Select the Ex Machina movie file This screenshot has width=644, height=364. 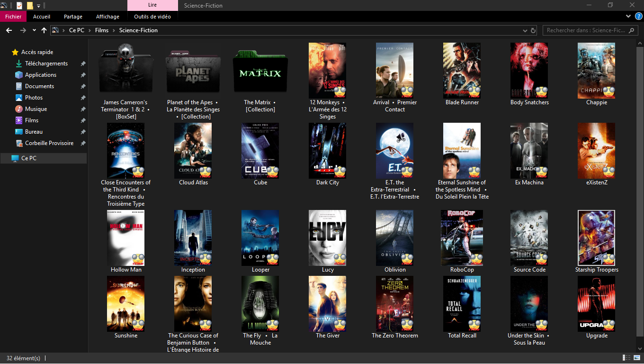pos(529,151)
